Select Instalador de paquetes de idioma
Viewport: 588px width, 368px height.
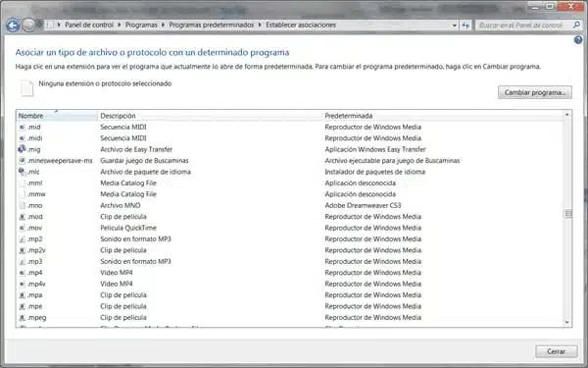coord(375,172)
